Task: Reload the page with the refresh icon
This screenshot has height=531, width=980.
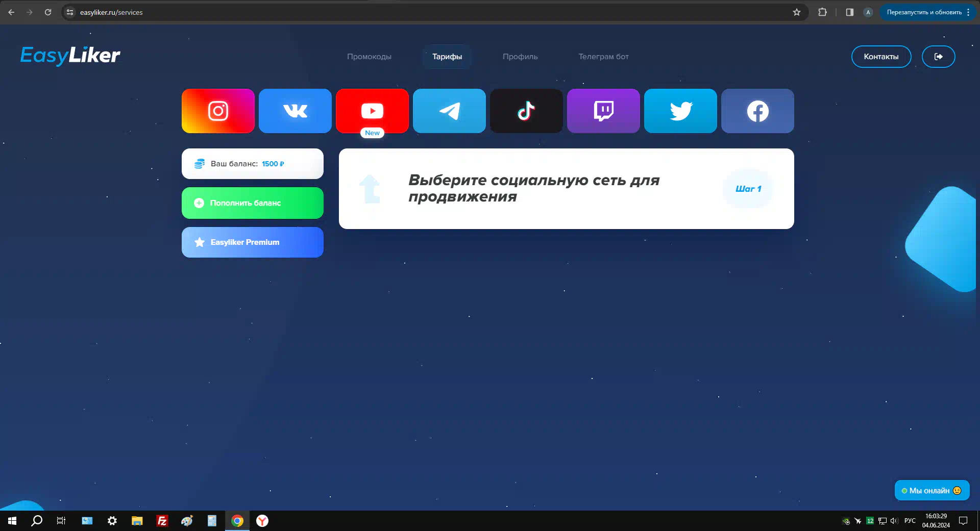Action: [x=48, y=12]
